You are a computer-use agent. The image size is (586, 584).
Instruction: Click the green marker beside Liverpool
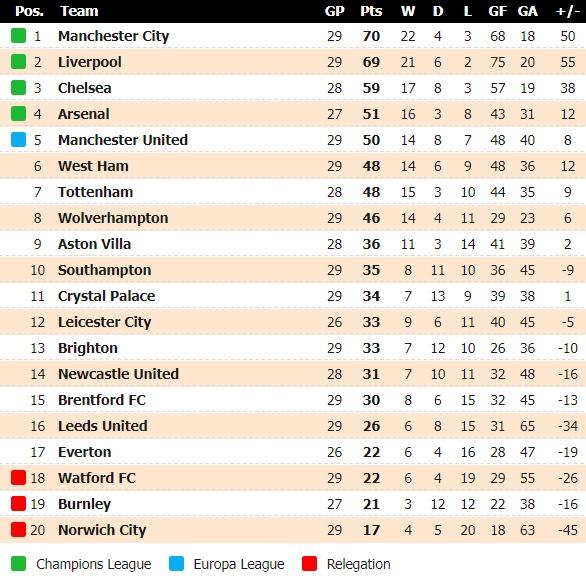(18, 62)
